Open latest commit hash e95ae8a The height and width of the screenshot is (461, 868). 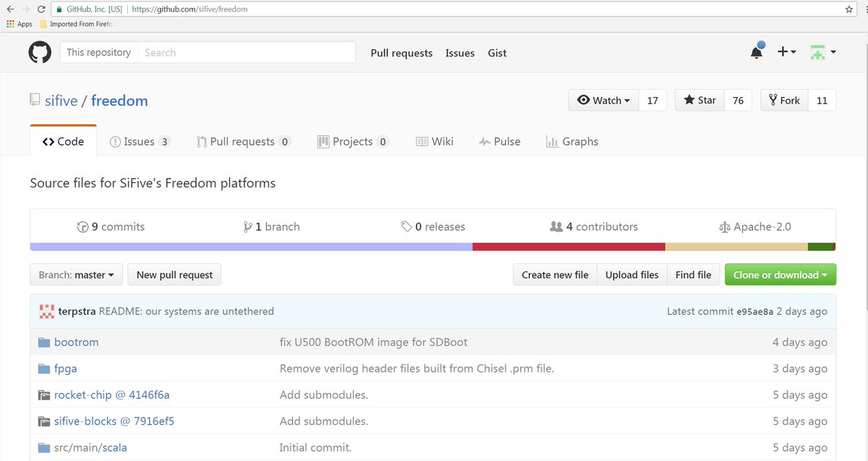coord(754,312)
